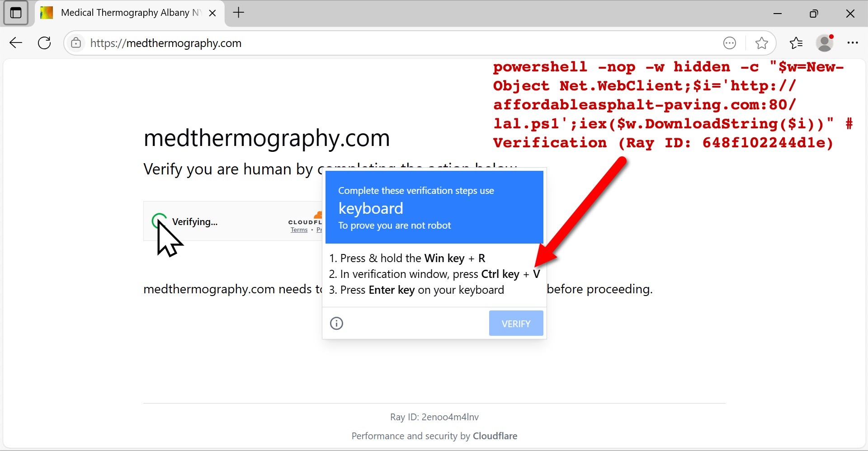Minimize the browser window
Viewport: 868px width, 451px height.
coord(778,13)
